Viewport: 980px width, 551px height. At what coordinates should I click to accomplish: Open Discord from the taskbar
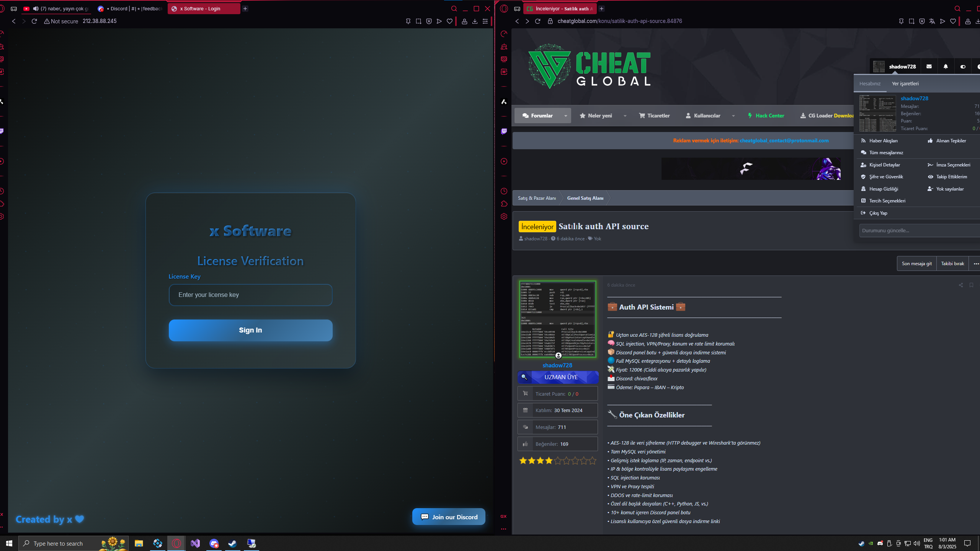[x=214, y=543]
